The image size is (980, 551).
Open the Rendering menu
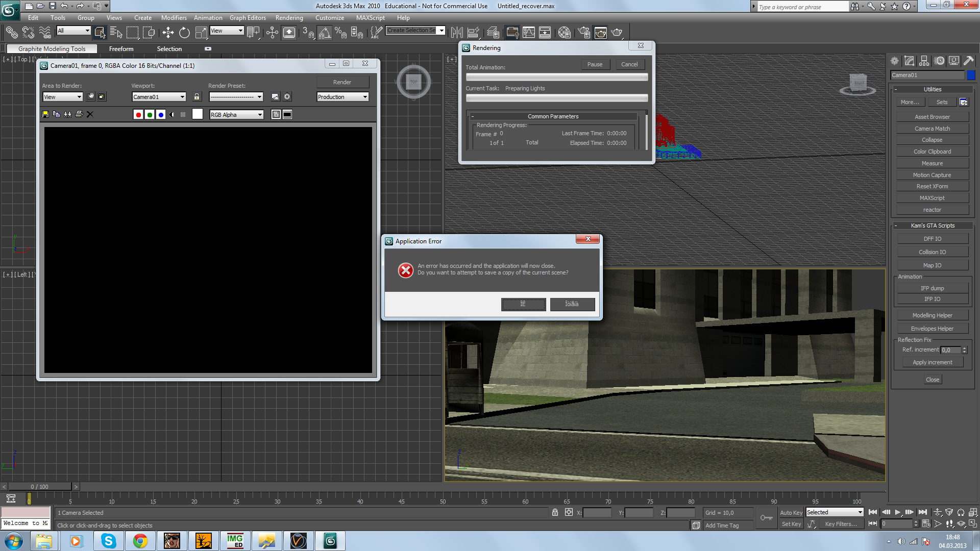(x=289, y=18)
